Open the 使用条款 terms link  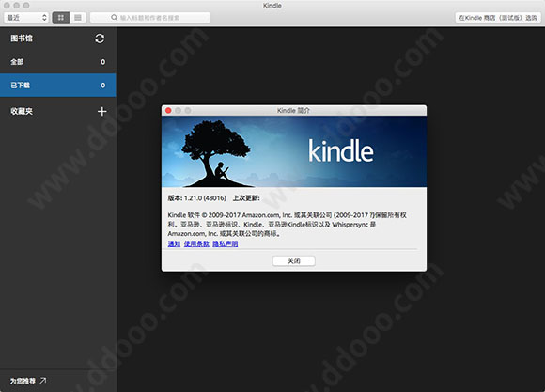[196, 243]
